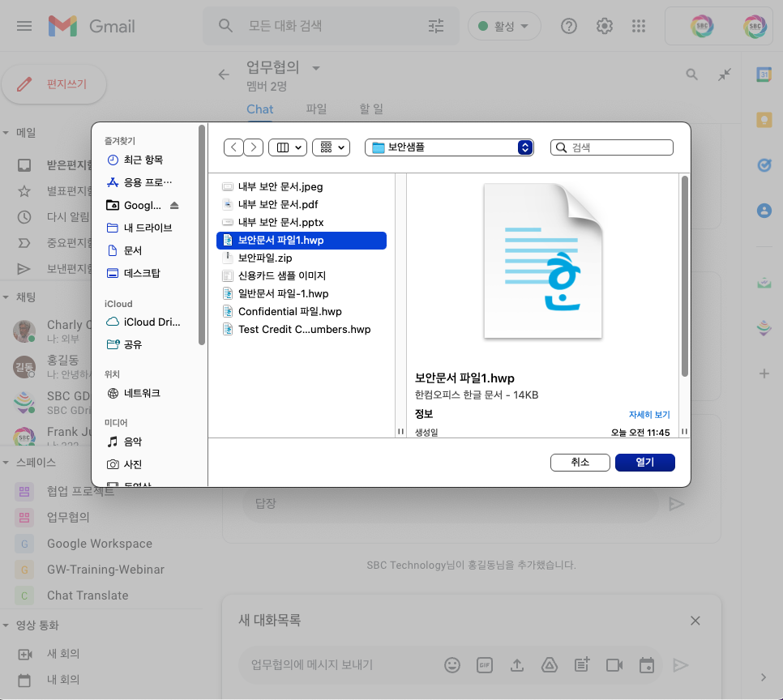Start a video meeting camera icon

614,665
